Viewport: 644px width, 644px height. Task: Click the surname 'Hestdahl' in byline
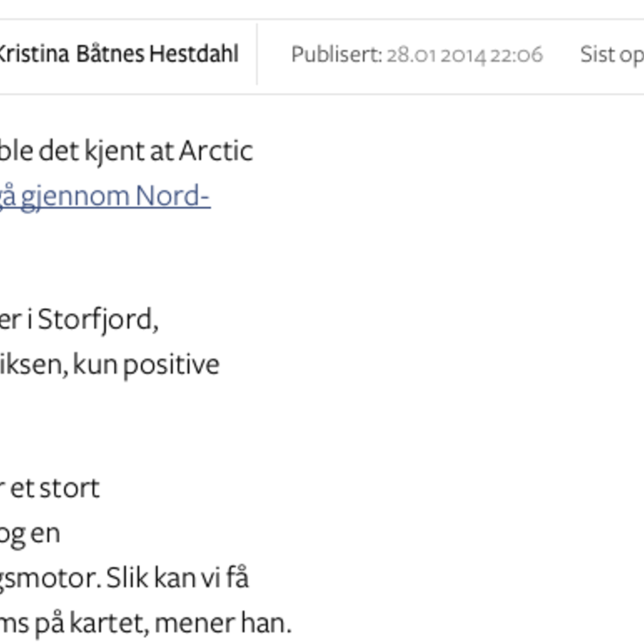click(194, 54)
